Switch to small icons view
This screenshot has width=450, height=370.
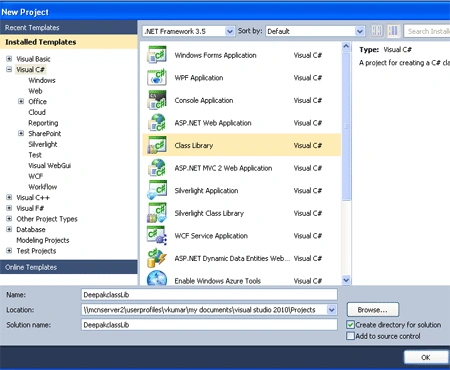[x=377, y=31]
